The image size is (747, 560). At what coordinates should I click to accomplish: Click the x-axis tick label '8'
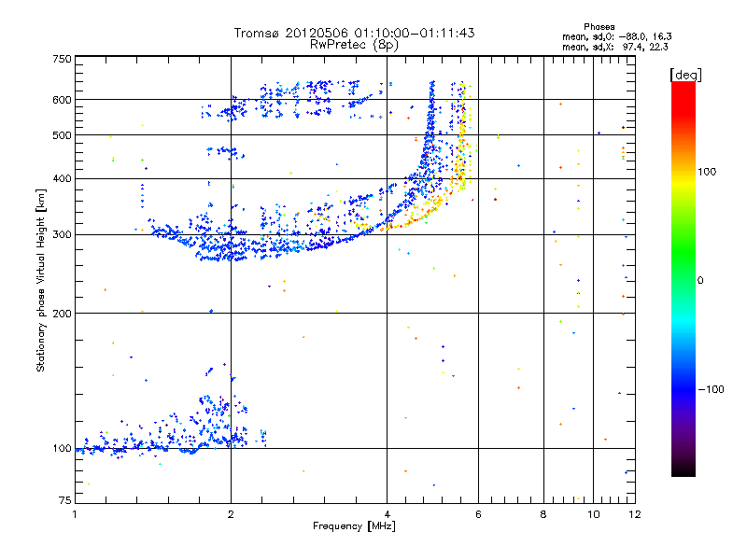coord(543,514)
